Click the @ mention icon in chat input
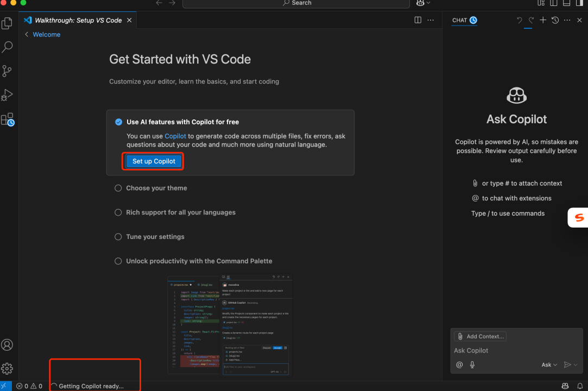 (459, 364)
